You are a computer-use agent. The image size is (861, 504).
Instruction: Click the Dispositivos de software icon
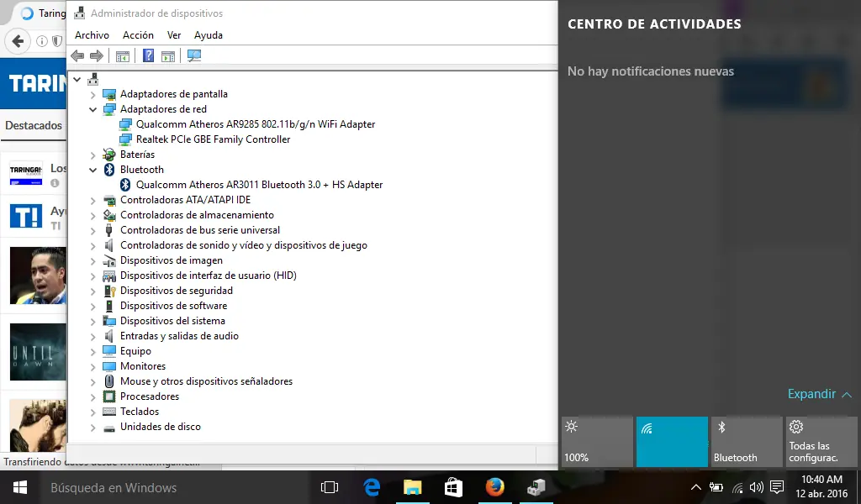click(109, 306)
